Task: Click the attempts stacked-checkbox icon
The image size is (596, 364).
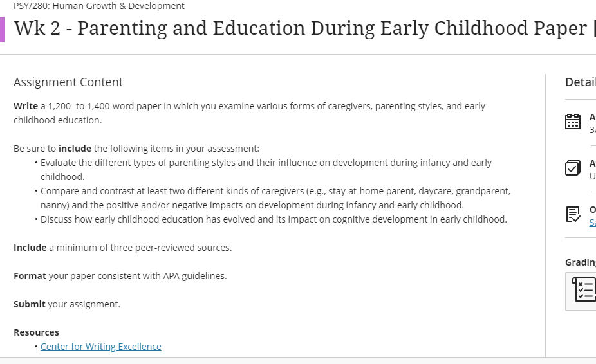Action: (572, 168)
